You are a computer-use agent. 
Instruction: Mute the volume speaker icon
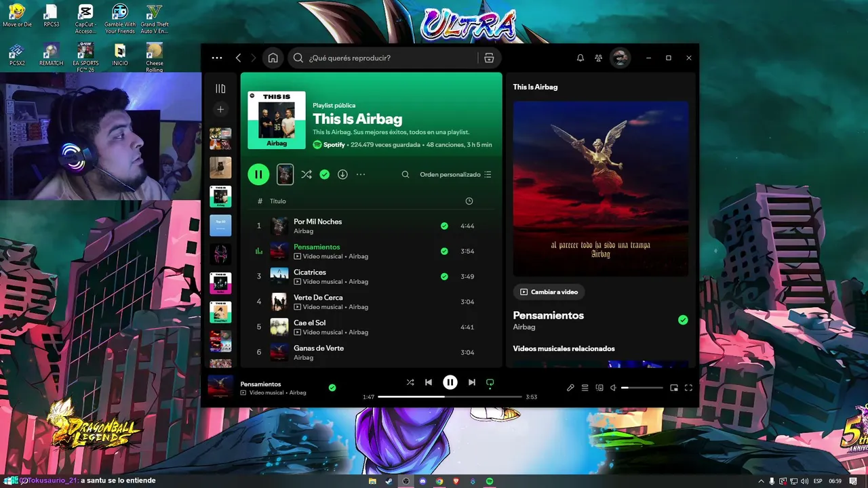[613, 388]
